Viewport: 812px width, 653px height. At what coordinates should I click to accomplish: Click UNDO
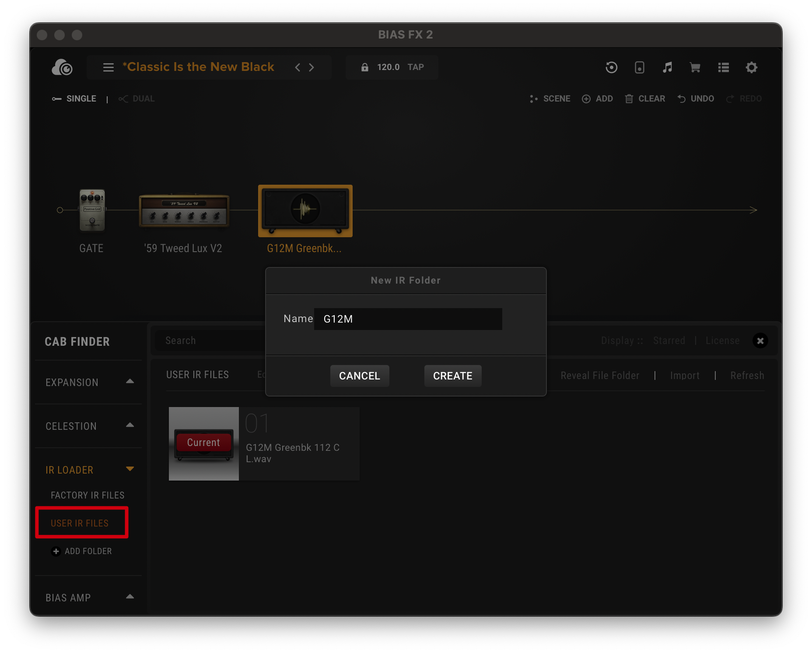[x=696, y=99]
